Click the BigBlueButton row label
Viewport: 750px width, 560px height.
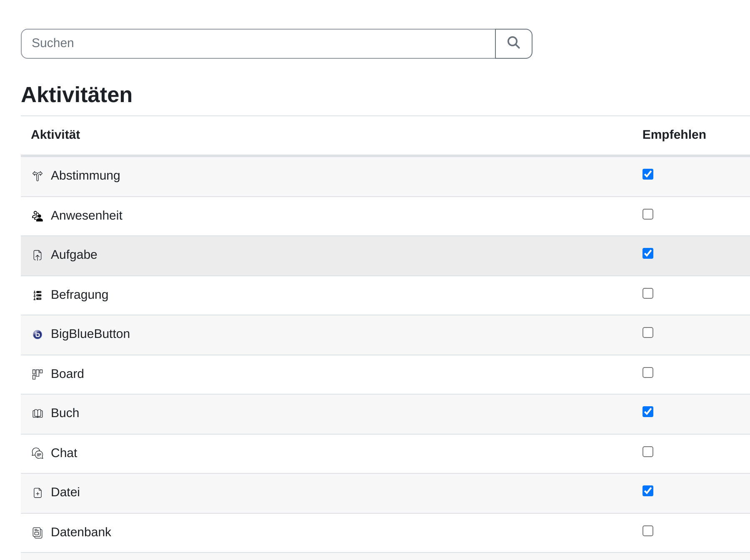click(x=90, y=334)
